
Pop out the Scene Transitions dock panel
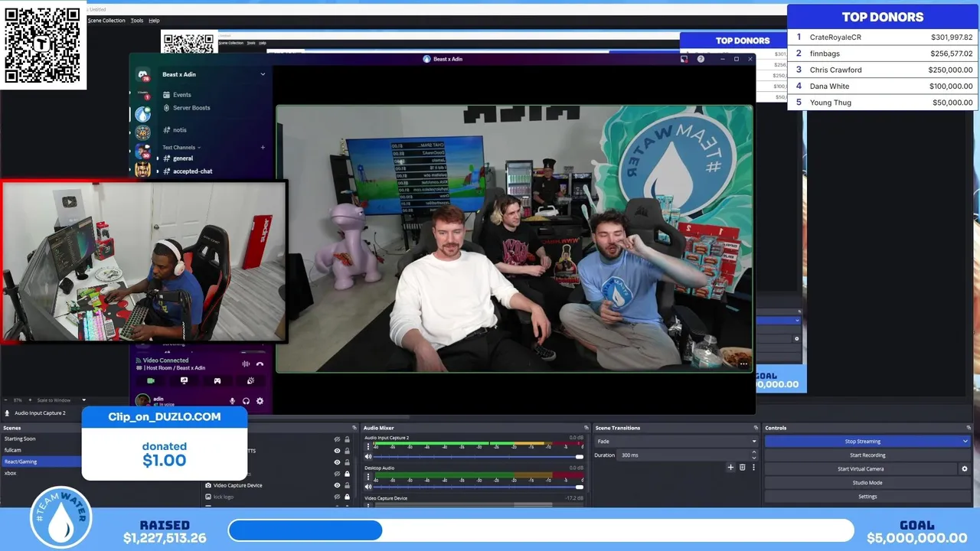(x=756, y=428)
